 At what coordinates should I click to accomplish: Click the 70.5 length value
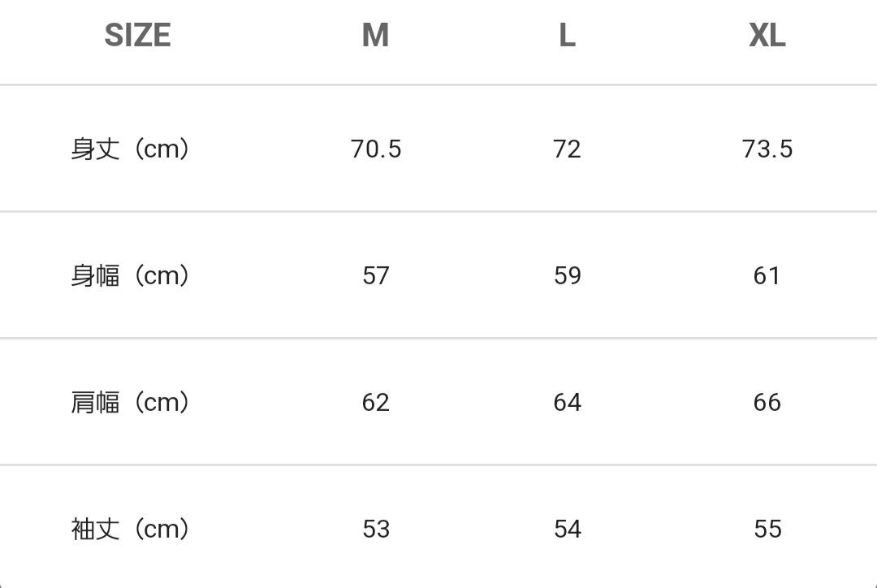coord(376,149)
